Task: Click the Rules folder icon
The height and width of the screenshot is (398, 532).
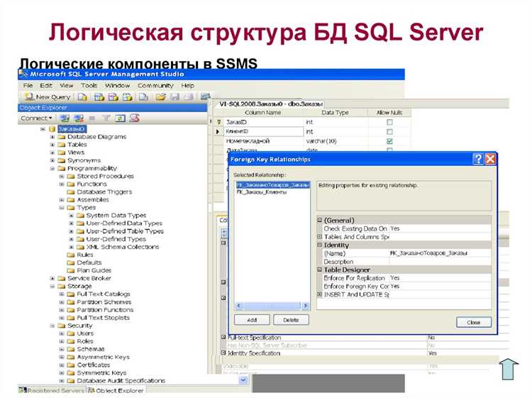Action: (x=71, y=255)
